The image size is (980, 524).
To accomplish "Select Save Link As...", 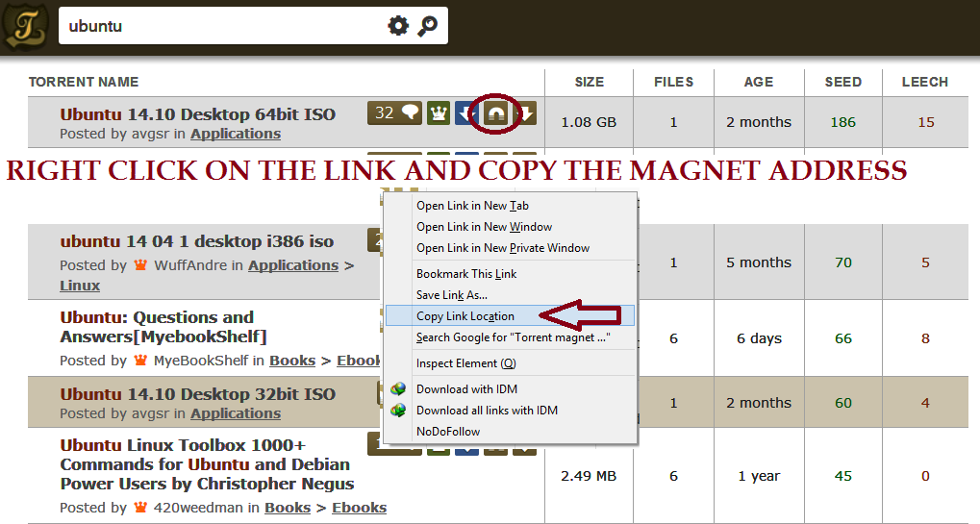I will click(x=452, y=295).
